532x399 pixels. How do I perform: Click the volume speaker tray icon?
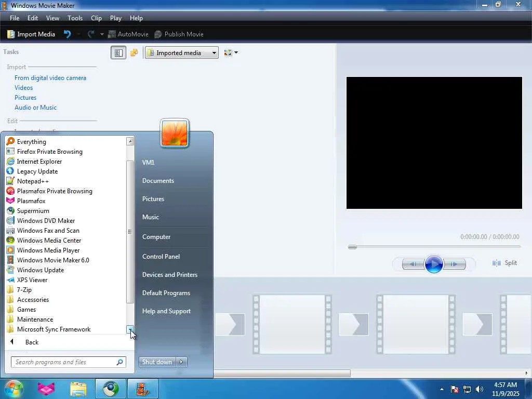point(480,389)
